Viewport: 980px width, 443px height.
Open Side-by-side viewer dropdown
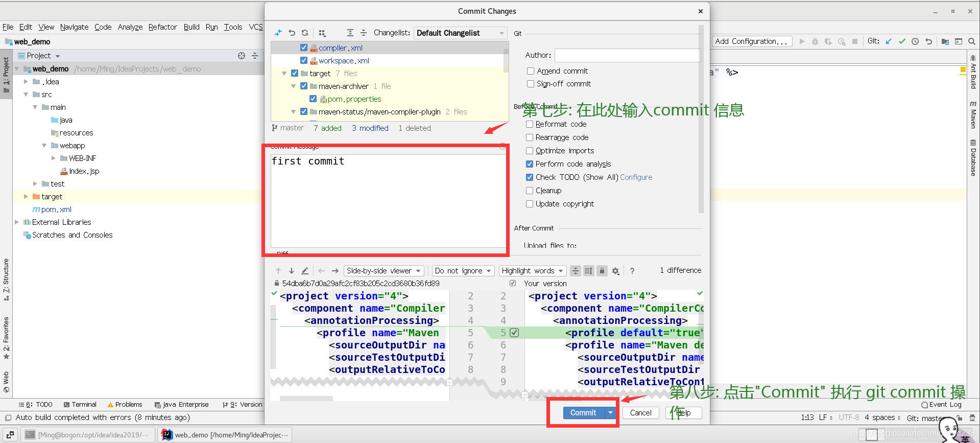pyautogui.click(x=384, y=271)
